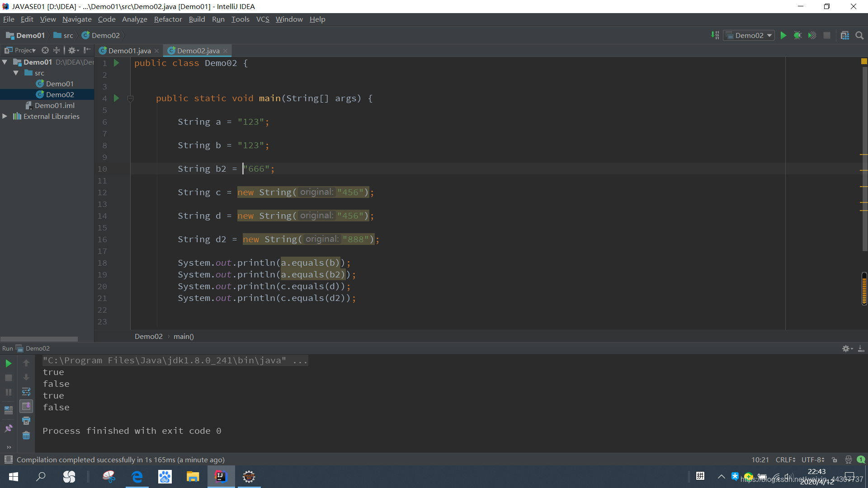Image resolution: width=868 pixels, height=488 pixels.
Task: Open the Windows Start menu
Action: tap(14, 477)
